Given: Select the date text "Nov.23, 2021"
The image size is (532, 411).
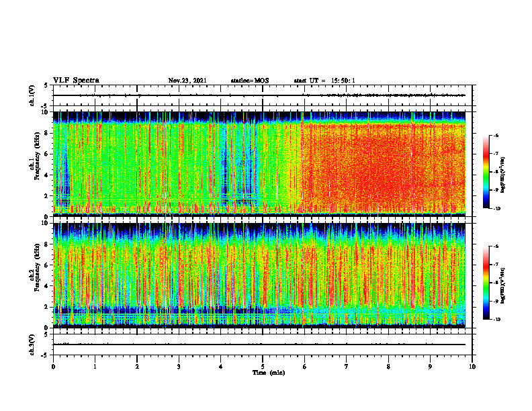Looking at the screenshot, I should click(x=187, y=81).
